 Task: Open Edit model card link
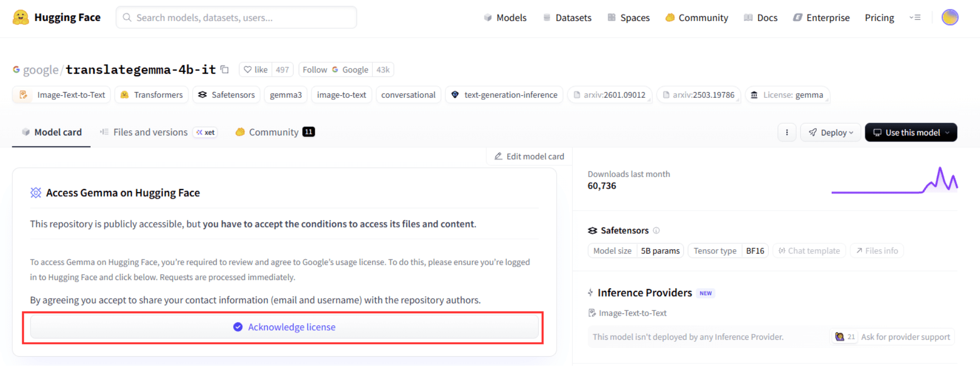529,156
